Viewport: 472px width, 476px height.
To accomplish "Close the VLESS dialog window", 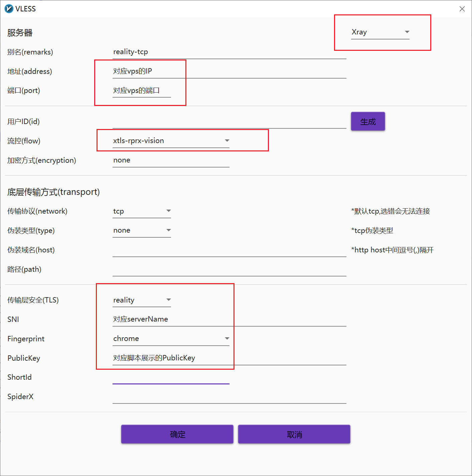I will click(x=462, y=9).
